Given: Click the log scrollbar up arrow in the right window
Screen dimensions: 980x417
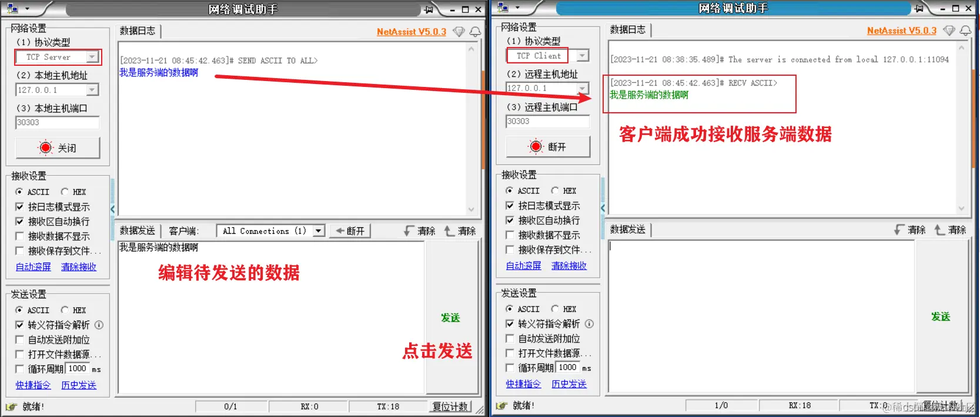Looking at the screenshot, I should pos(961,47).
